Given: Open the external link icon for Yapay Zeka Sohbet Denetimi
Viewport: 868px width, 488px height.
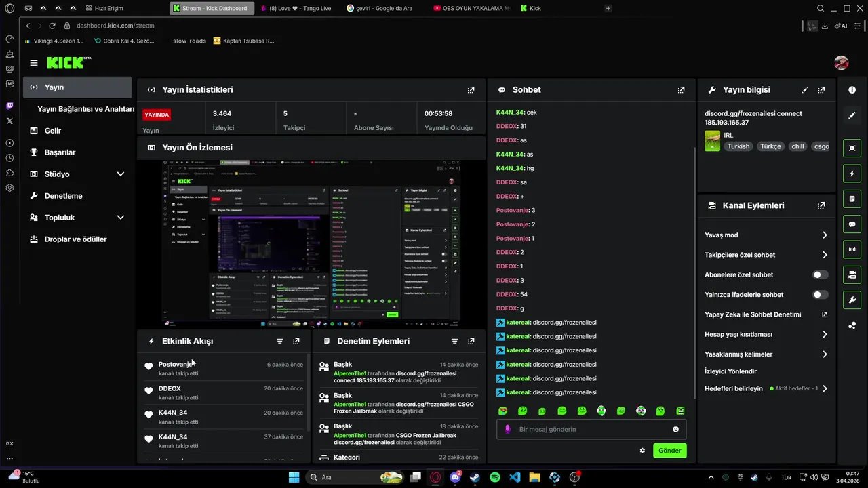Looking at the screenshot, I should click(x=825, y=314).
